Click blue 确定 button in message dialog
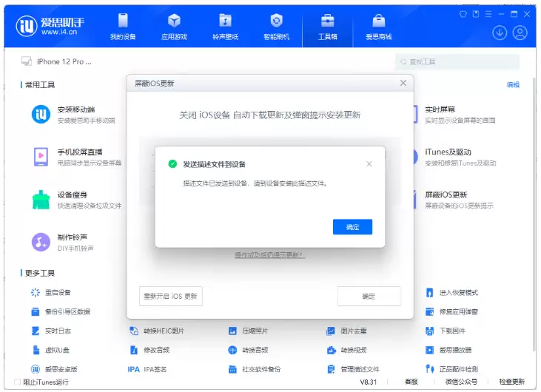The height and width of the screenshot is (392, 541). 352,227
